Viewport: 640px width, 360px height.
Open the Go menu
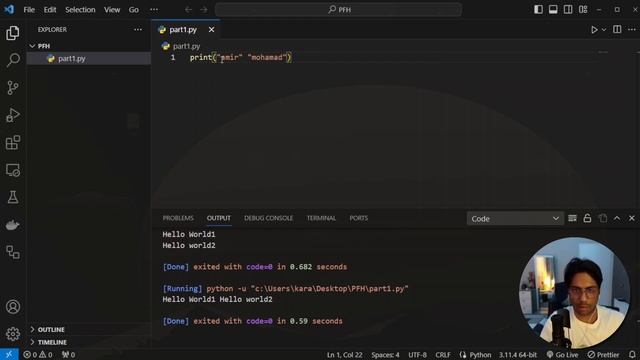(x=134, y=9)
